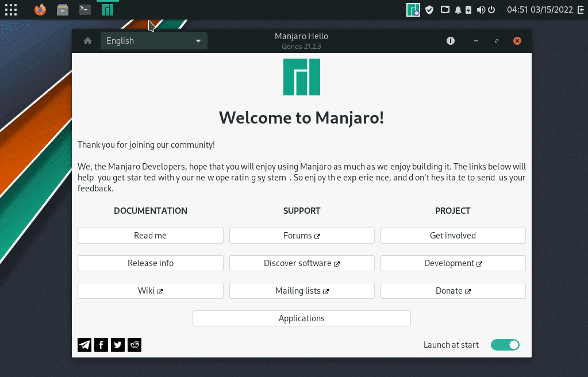Open the Release info page
588x377 pixels.
(x=151, y=263)
